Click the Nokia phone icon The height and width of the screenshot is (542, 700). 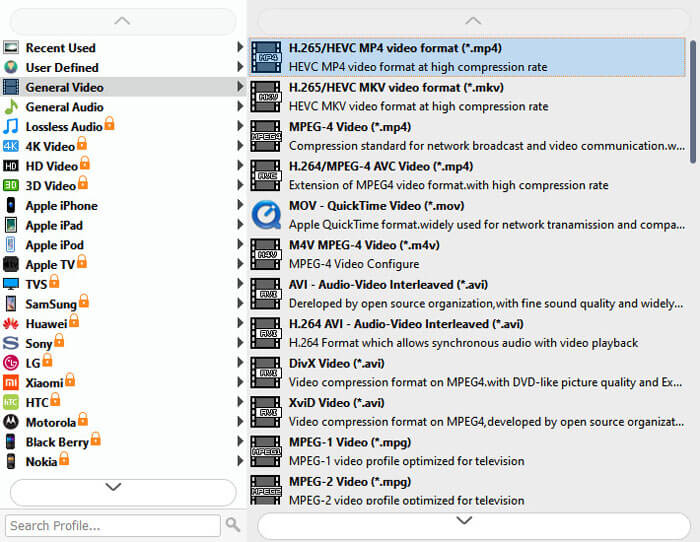pyautogui.click(x=11, y=461)
